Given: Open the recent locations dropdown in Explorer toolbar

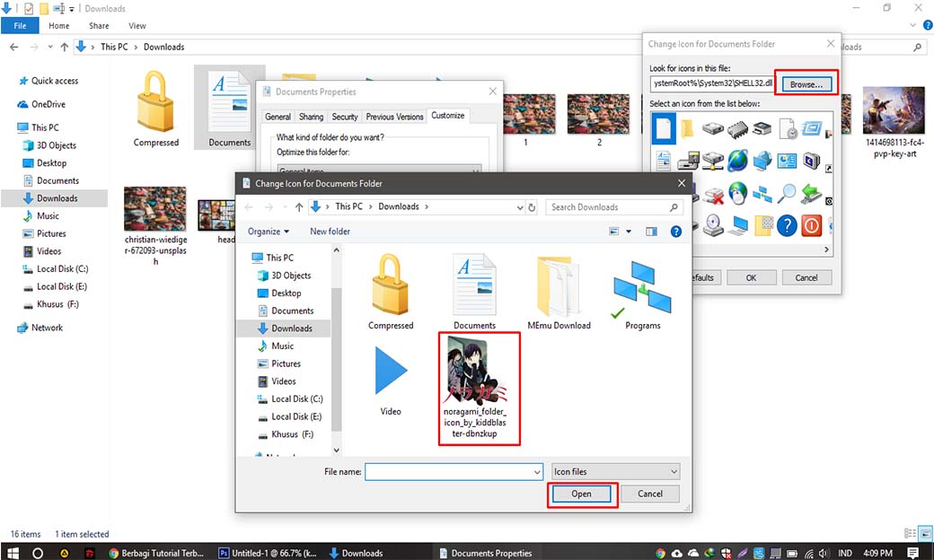Looking at the screenshot, I should click(x=50, y=47).
